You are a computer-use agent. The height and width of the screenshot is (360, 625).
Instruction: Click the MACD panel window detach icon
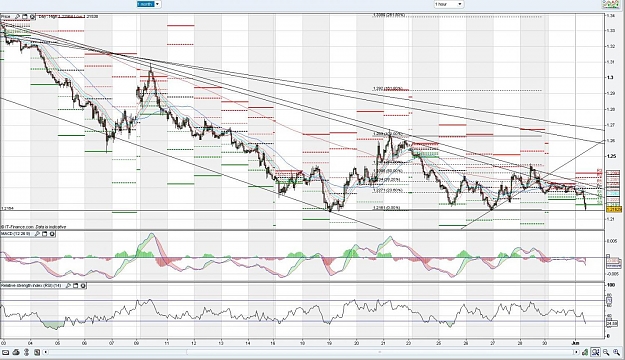point(45,234)
